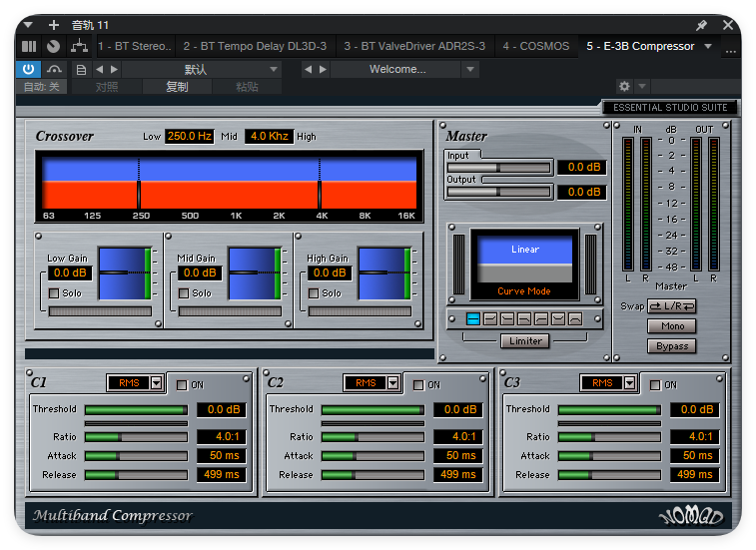This screenshot has width=756, height=550.
Task: Select the low-cut curve mode icon
Action: tap(541, 318)
